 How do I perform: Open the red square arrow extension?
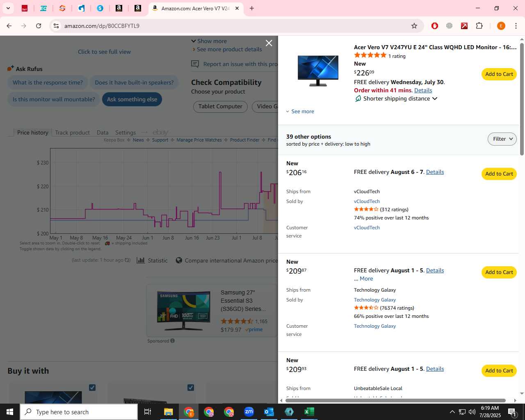464,26
